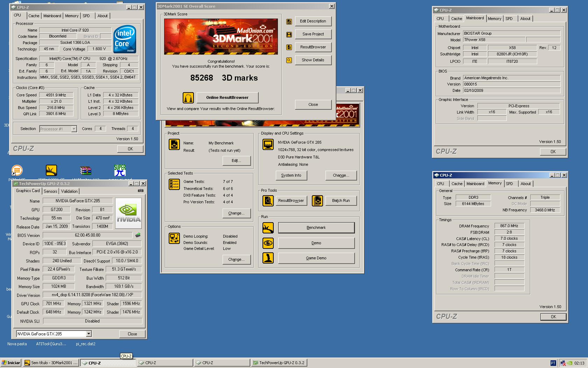Click the TechPowerUp GPU-Z taskbar button

pos(279,363)
